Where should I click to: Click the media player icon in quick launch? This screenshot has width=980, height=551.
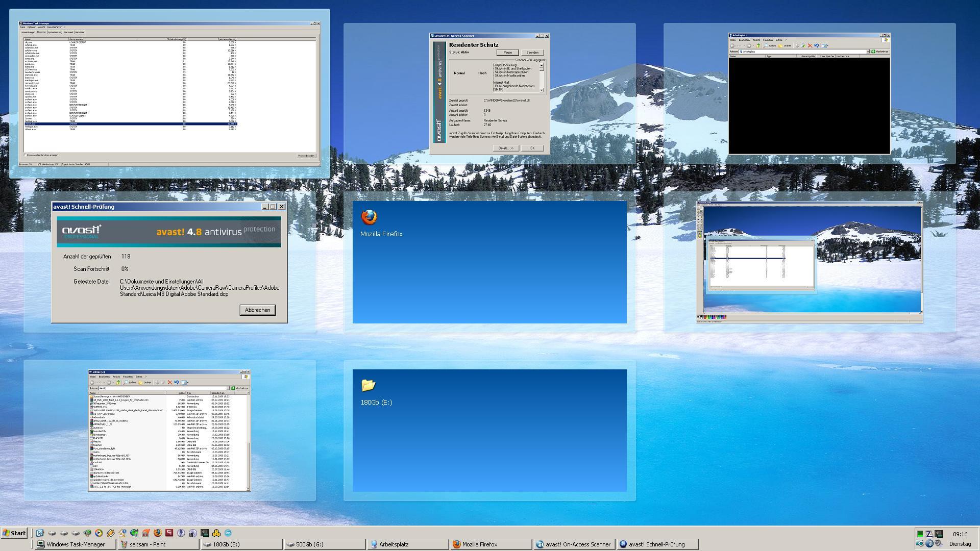[99, 533]
